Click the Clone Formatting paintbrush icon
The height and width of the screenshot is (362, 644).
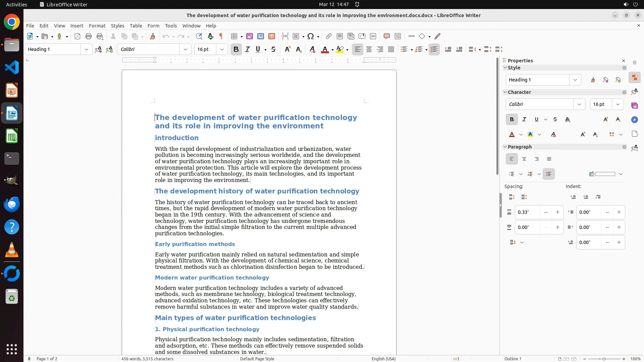click(x=153, y=37)
